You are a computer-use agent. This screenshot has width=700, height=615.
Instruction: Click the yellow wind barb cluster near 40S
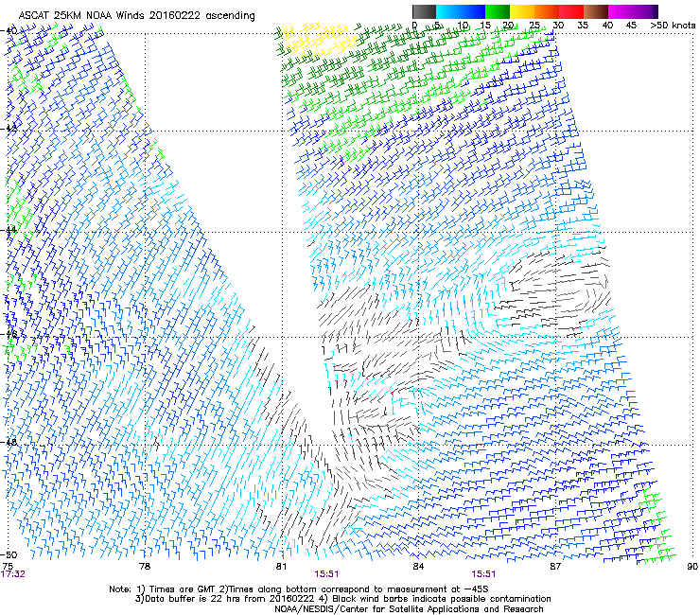point(317,38)
